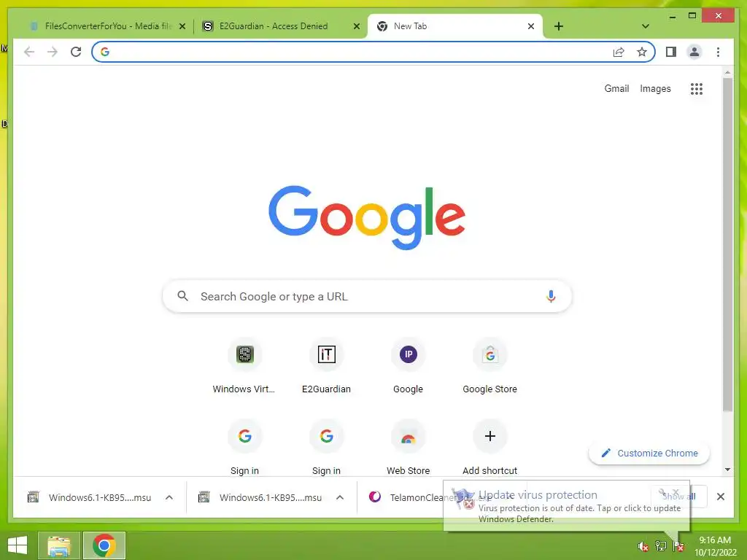
Task: Click the page vertical scrollbar thumb
Action: point(727,244)
